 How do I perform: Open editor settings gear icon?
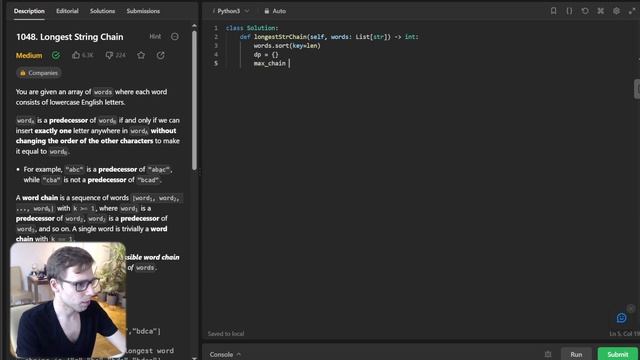click(616, 11)
